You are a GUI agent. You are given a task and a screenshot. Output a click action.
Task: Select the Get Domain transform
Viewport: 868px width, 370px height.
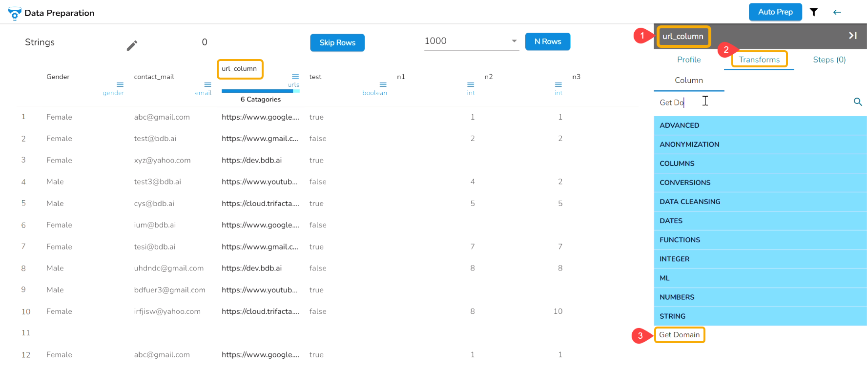tap(679, 335)
